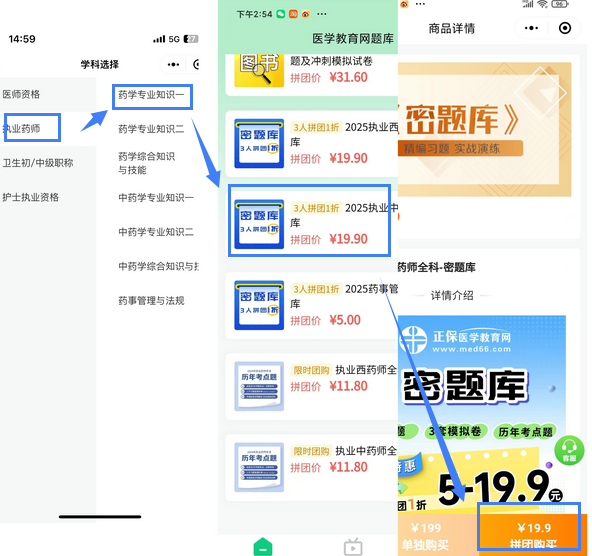Open 密题库 thumbnail of 2025药事管 item
Screen dimensions: 592x556
[259, 305]
